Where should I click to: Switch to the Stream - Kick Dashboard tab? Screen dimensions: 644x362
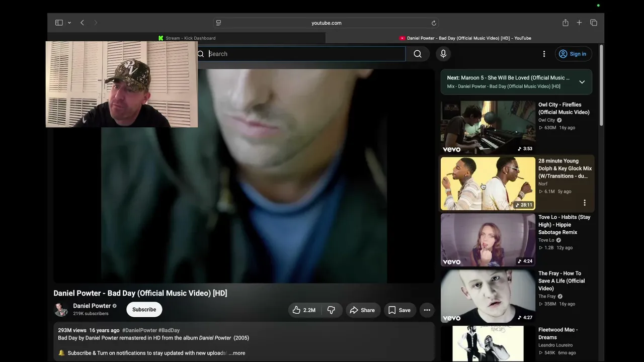187,38
